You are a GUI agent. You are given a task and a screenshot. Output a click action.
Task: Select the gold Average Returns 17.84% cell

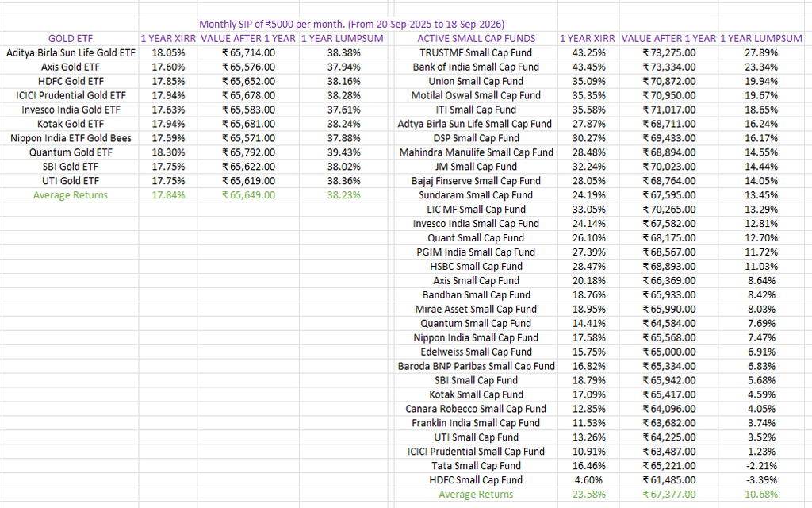point(168,195)
